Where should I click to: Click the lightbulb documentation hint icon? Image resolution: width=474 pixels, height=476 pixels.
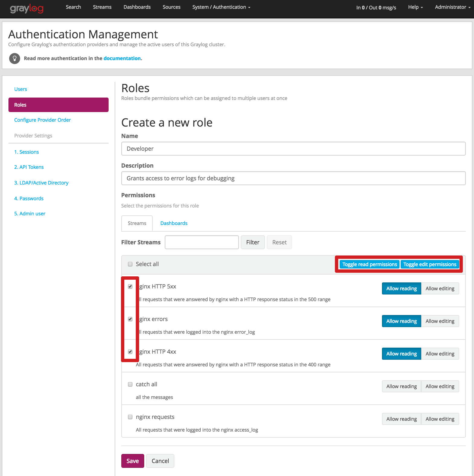click(14, 59)
